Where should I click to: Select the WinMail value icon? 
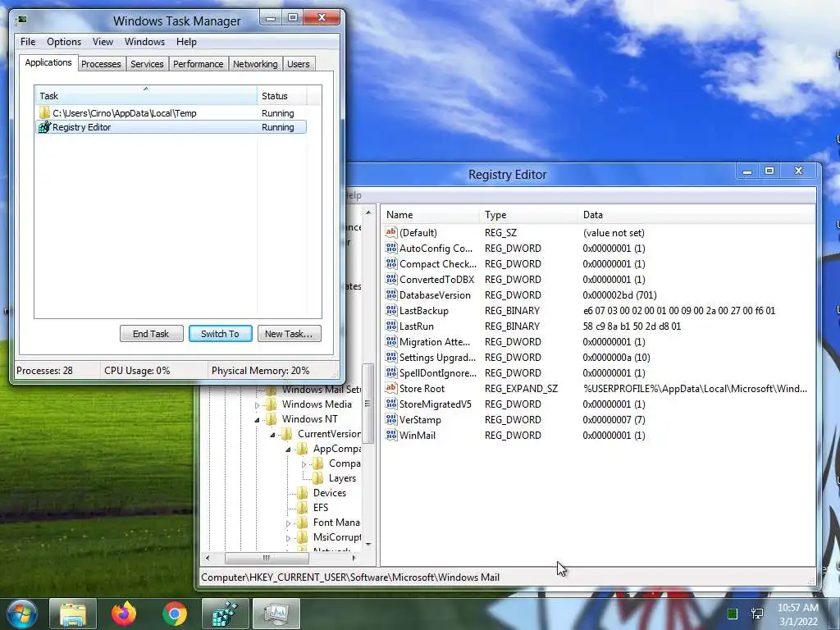point(391,435)
